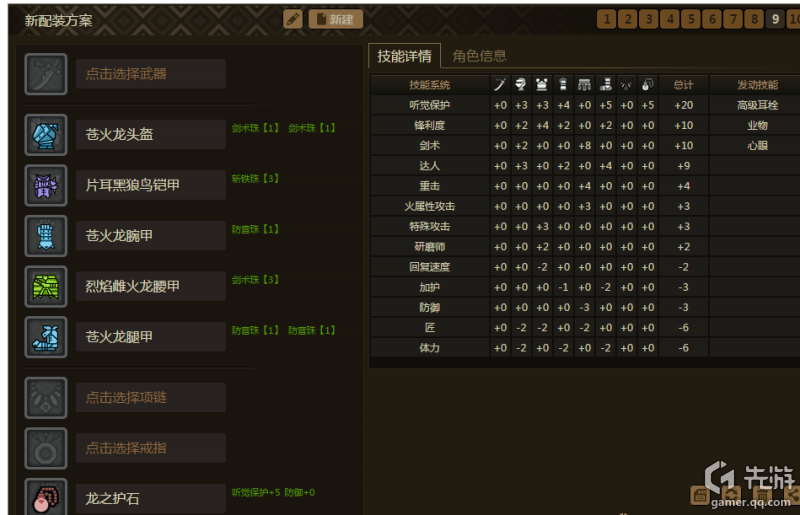
Task: Select loadout slot number 1
Action: [606, 19]
